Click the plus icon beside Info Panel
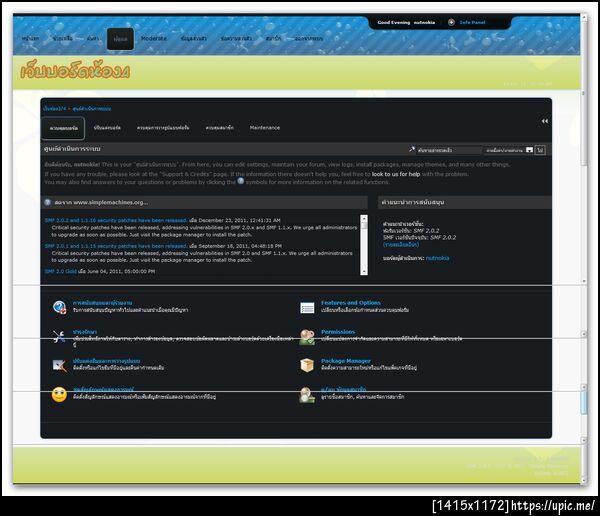Screen dimensions: 600x516 point(451,22)
